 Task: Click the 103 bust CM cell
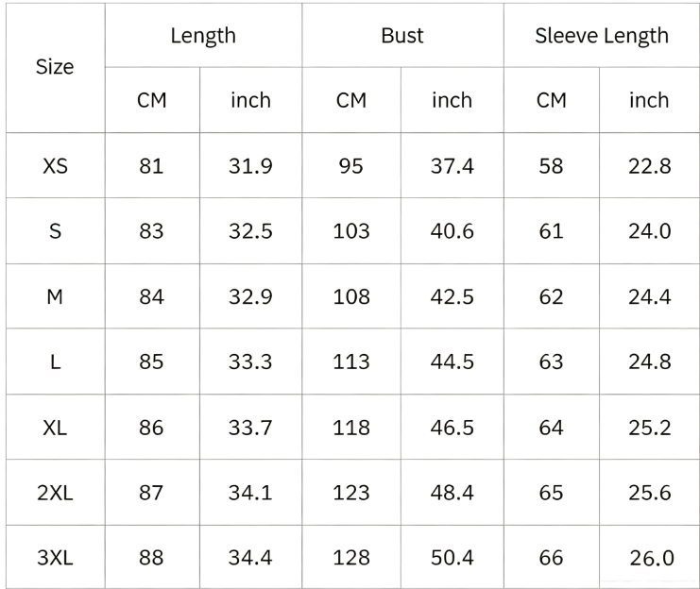351,231
